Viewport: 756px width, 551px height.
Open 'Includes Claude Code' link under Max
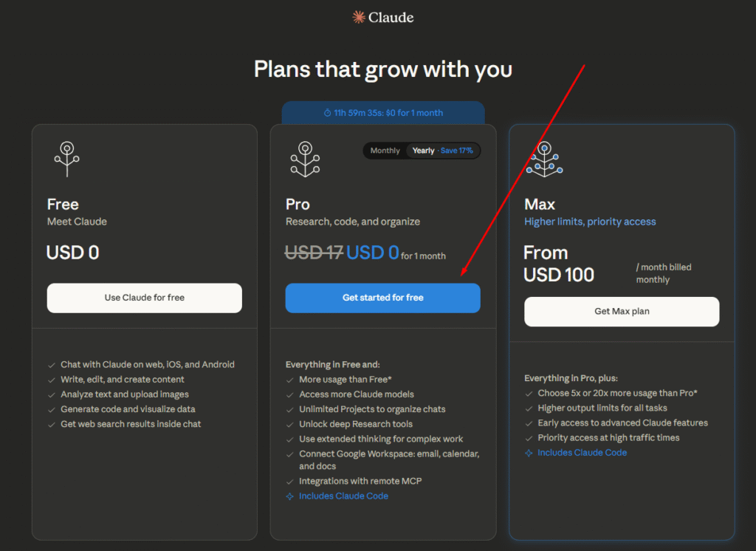coord(582,453)
